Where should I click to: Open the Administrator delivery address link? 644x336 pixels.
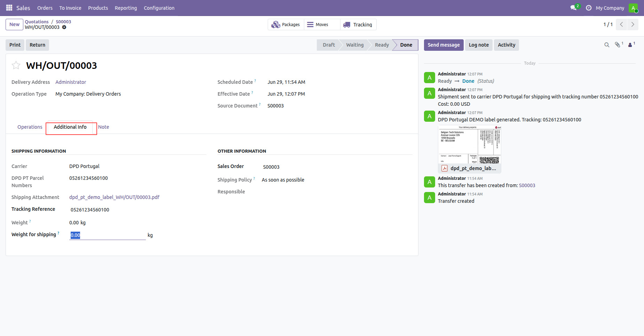71,82
